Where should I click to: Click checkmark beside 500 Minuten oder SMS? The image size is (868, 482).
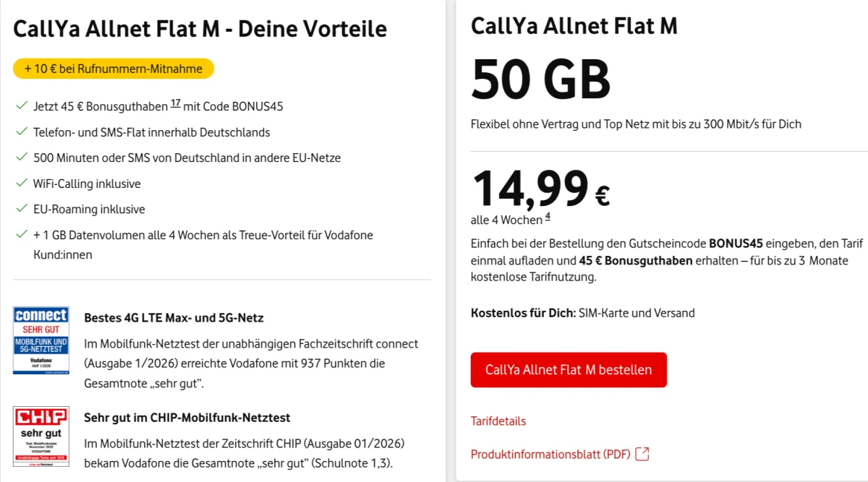tap(21, 158)
